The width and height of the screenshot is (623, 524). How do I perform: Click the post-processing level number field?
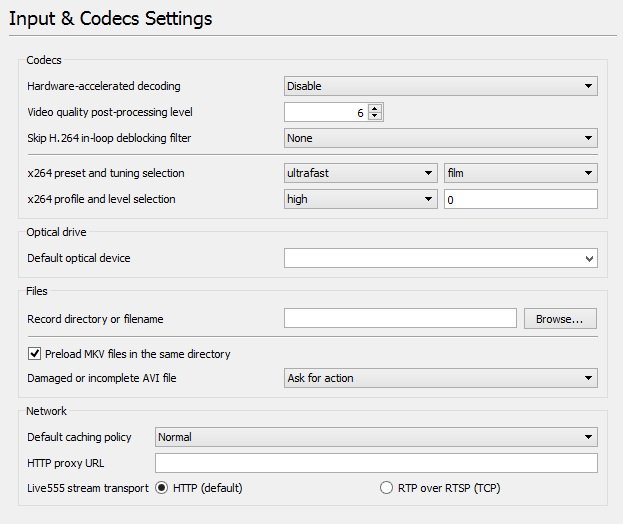click(325, 113)
